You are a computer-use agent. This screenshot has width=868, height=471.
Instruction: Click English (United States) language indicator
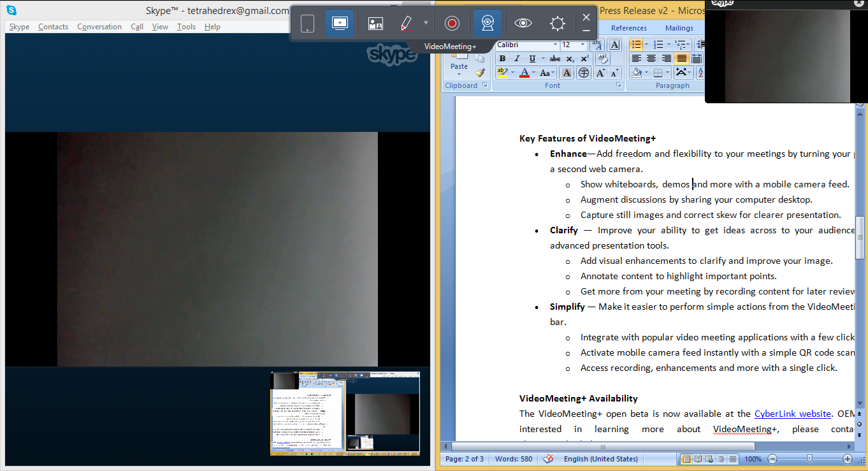[601, 459]
